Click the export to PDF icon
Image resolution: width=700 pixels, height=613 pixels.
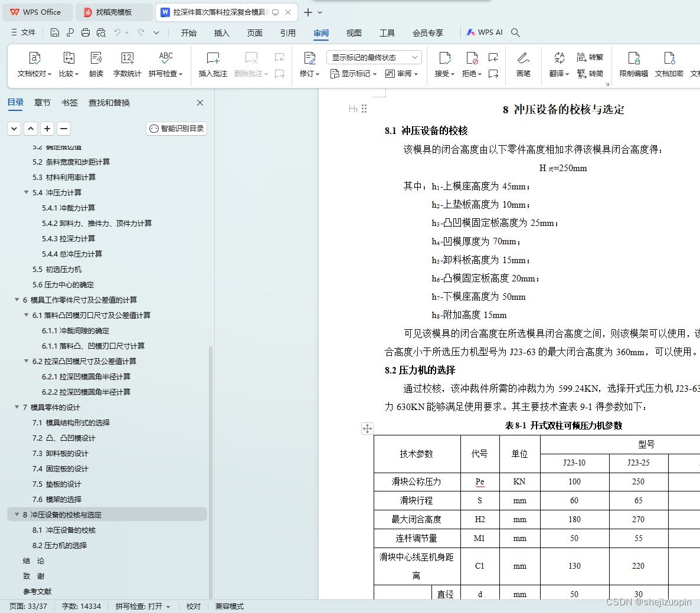tap(70, 32)
